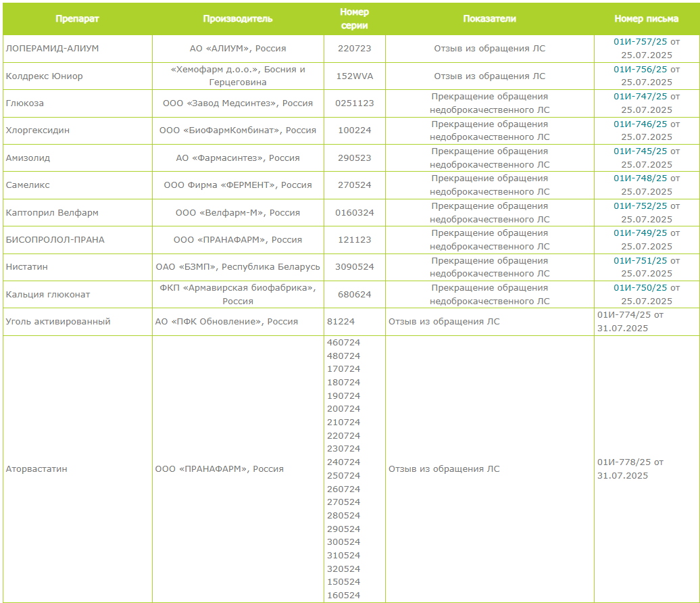Select the Амизолид drug cell
The width and height of the screenshot is (700, 603).
[x=77, y=158]
